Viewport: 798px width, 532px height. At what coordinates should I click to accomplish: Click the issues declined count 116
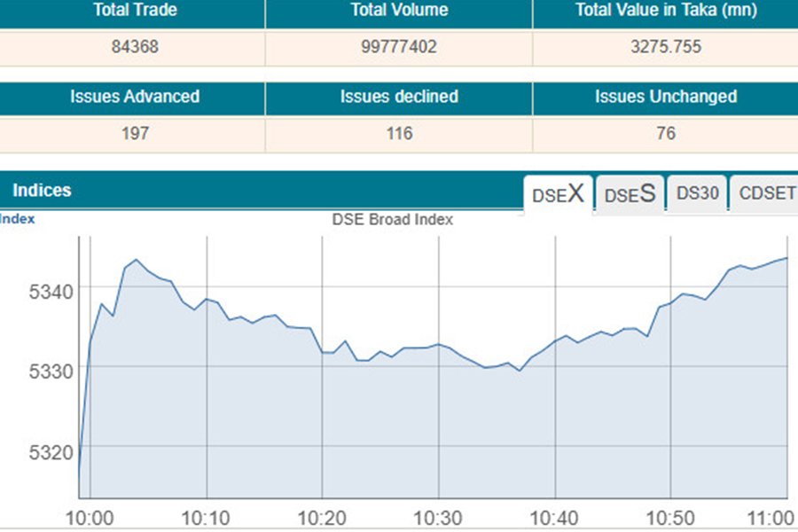[399, 134]
